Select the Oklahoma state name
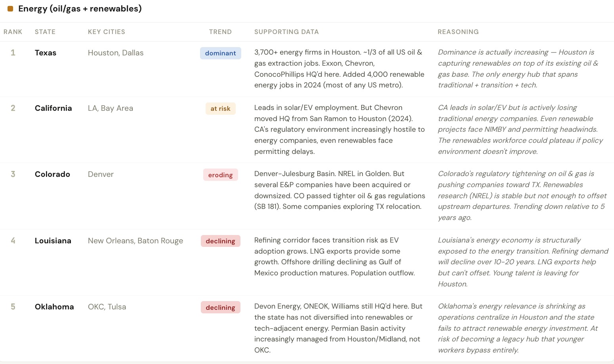614x364 pixels. click(54, 307)
